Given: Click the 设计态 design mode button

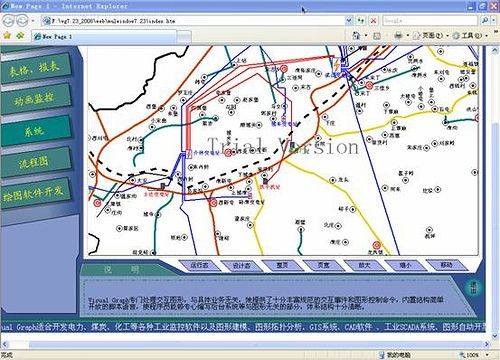Looking at the screenshot, I should pyautogui.click(x=241, y=266).
